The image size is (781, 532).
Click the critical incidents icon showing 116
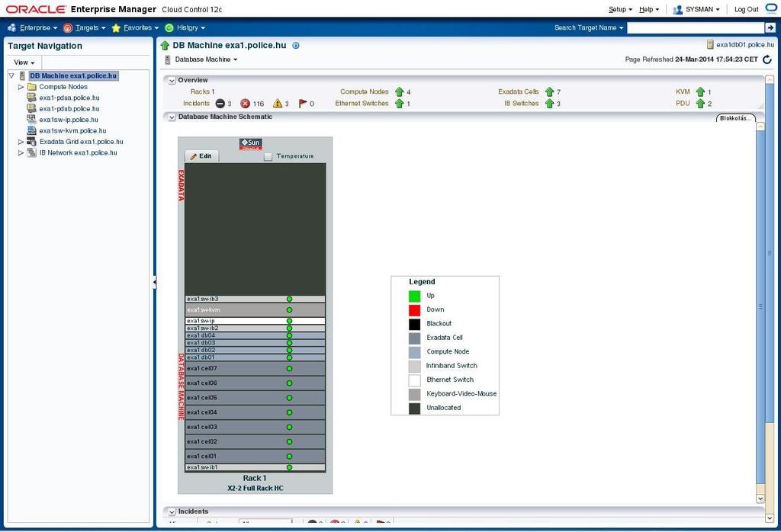pyautogui.click(x=245, y=104)
